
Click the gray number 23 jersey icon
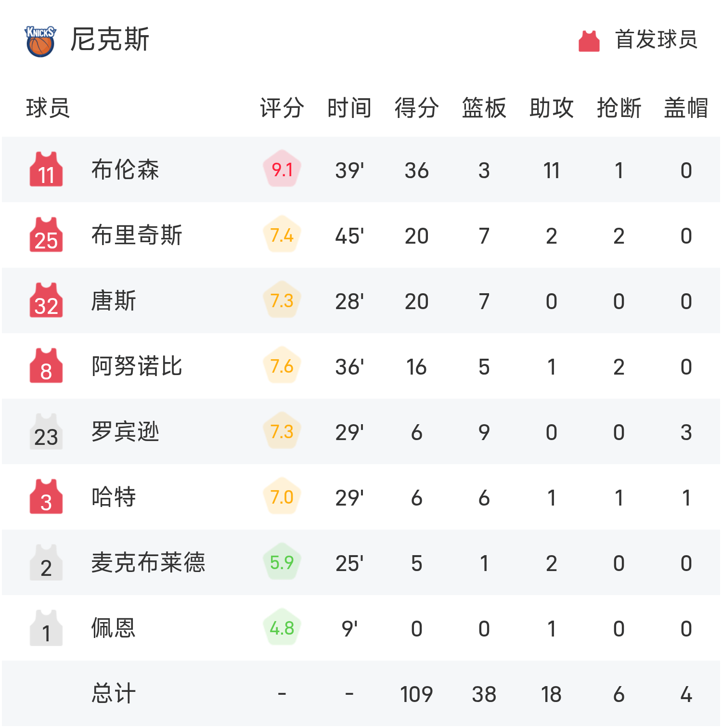point(46,432)
